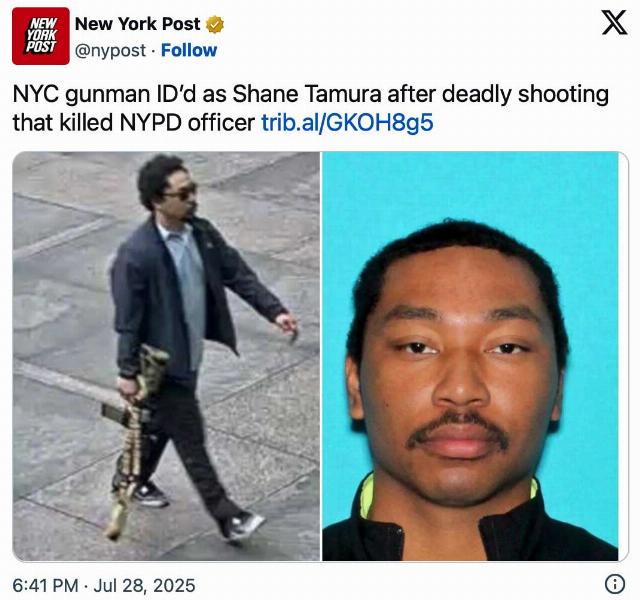Viewport: 640px width, 600px height.
Task: Follow the New York Post account
Action: 189,50
